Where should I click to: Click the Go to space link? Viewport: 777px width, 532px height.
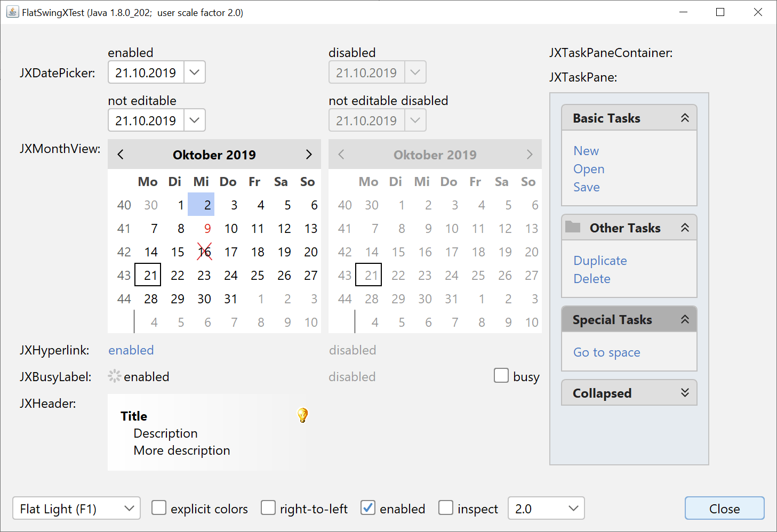(x=606, y=352)
